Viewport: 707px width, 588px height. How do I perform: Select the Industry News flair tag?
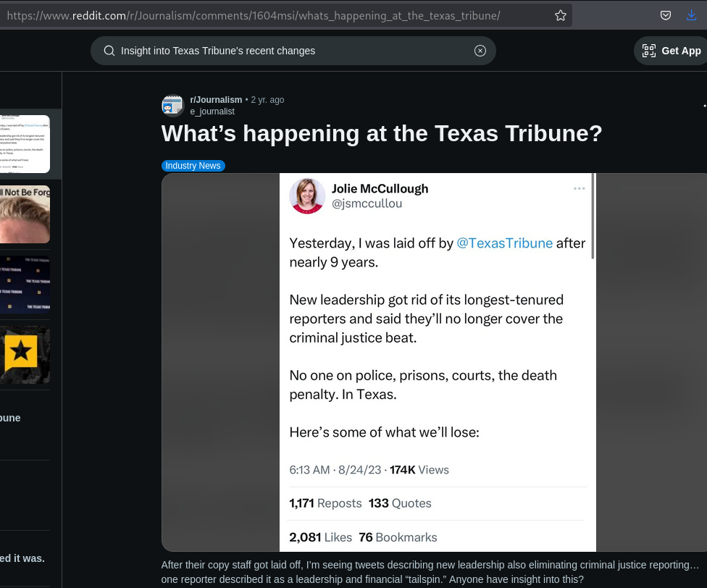(x=193, y=166)
